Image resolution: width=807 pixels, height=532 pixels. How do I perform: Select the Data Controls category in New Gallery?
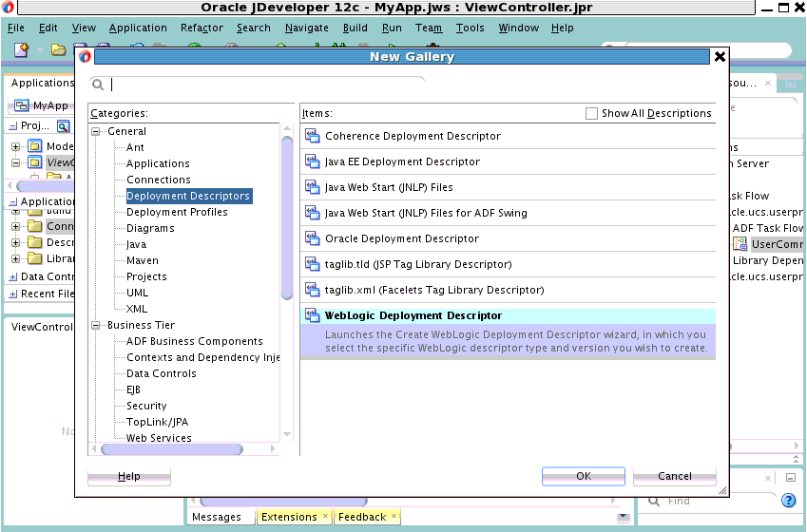162,373
